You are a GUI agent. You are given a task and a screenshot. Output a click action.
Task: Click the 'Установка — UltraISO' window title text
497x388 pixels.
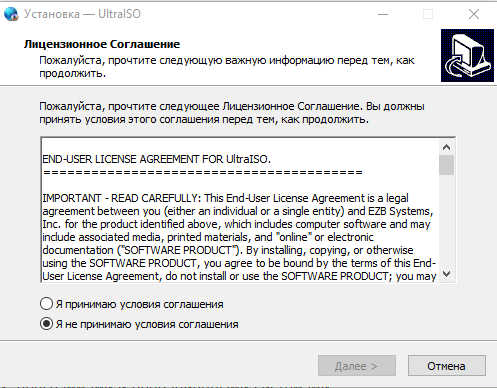pyautogui.click(x=82, y=14)
